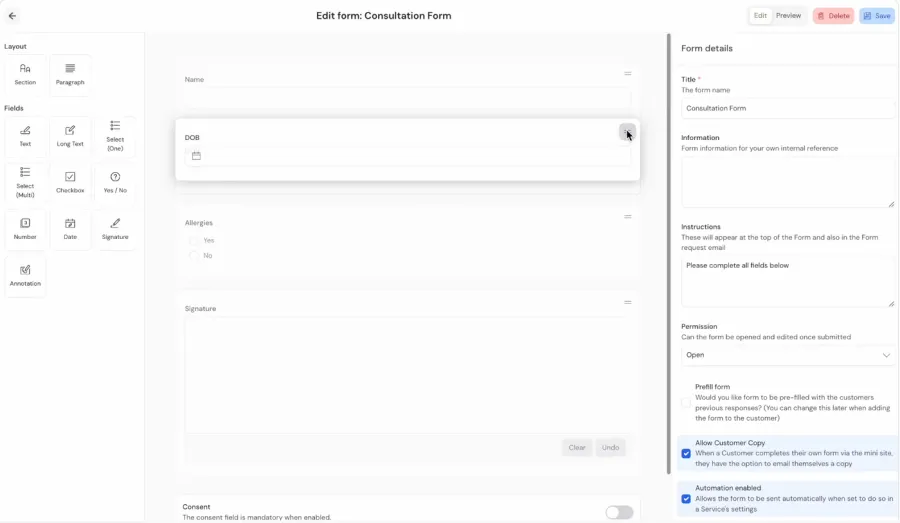Add a Number field
Image resolution: width=900 pixels, height=523 pixels.
[25, 229]
